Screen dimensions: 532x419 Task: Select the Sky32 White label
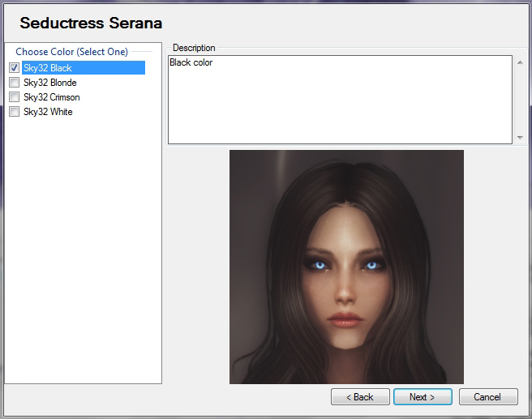[48, 112]
